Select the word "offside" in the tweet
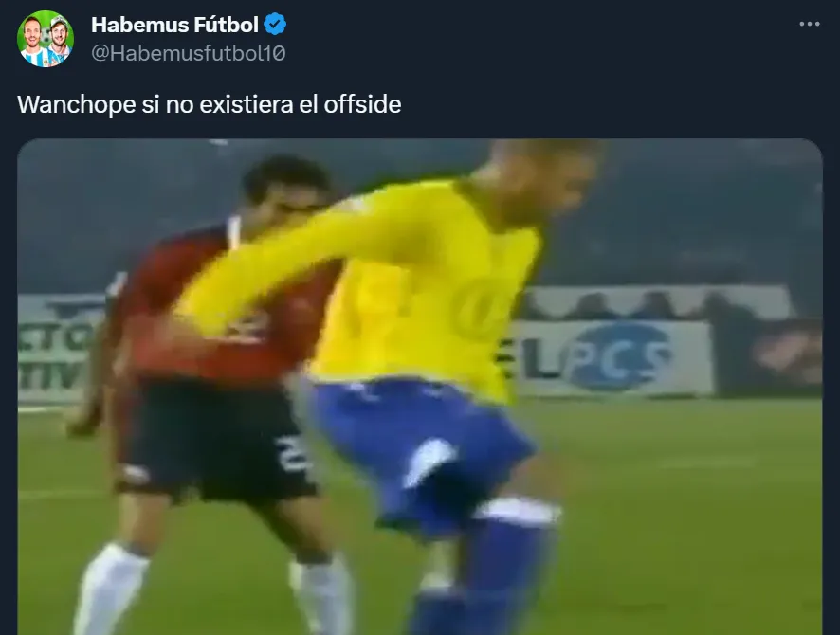The height and width of the screenshot is (635, 840). [x=362, y=104]
